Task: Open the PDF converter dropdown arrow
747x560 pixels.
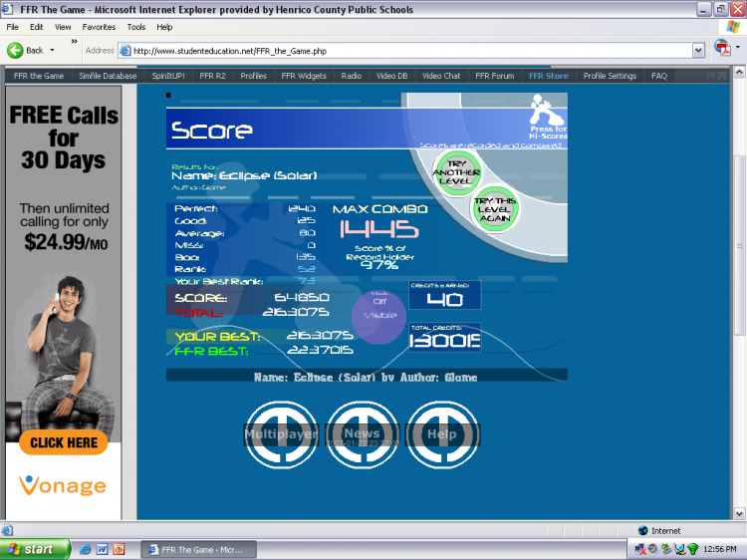Action: [x=738, y=47]
